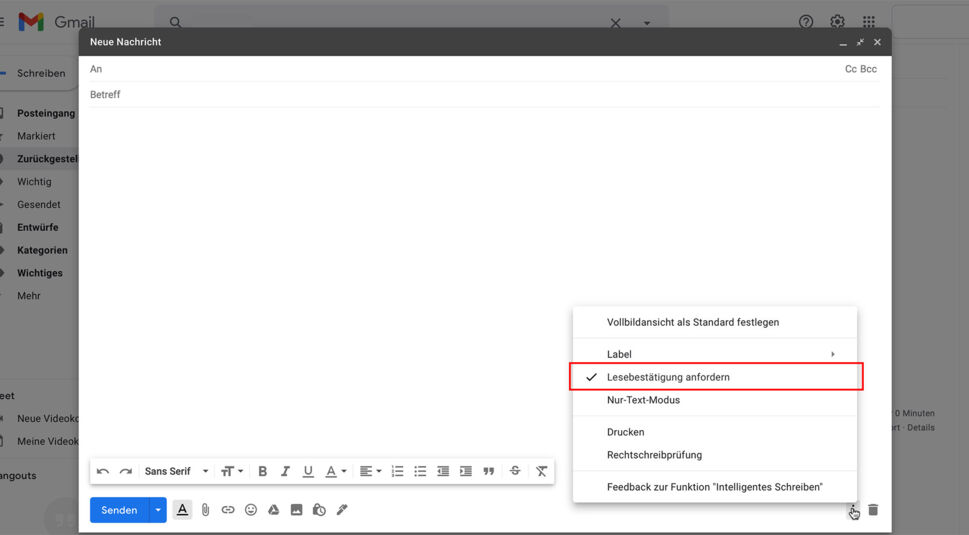Open Gesendet folder
Image resolution: width=969 pixels, height=535 pixels.
[39, 205]
